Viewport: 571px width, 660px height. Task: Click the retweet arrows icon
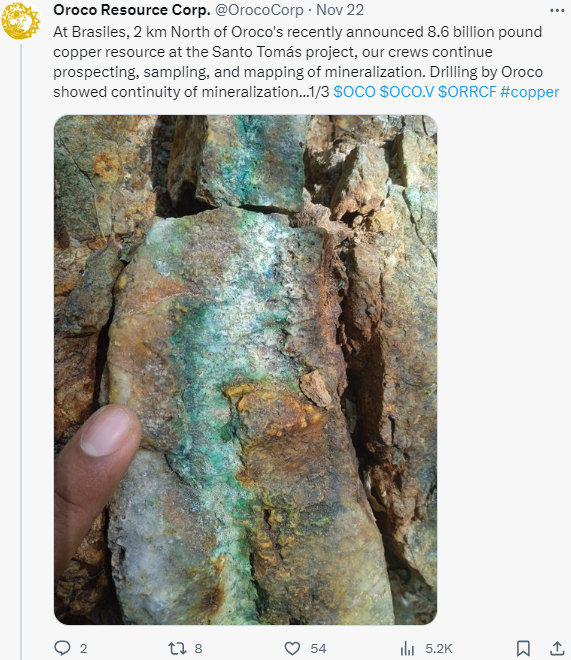click(x=177, y=648)
